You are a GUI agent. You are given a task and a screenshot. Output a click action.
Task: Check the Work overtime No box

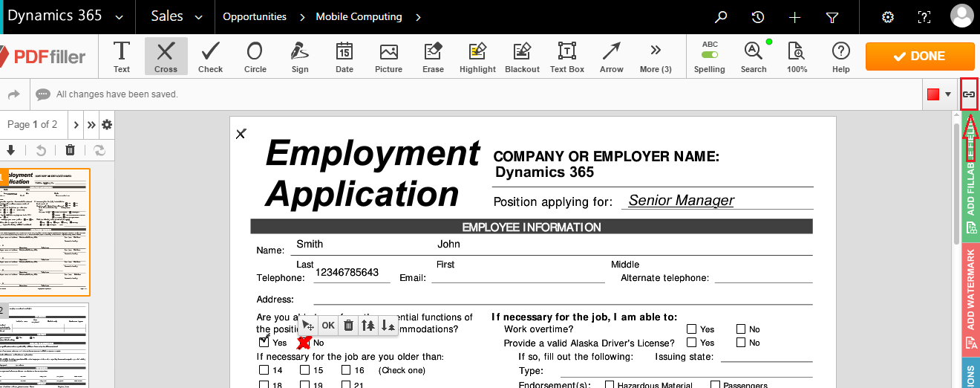(741, 329)
